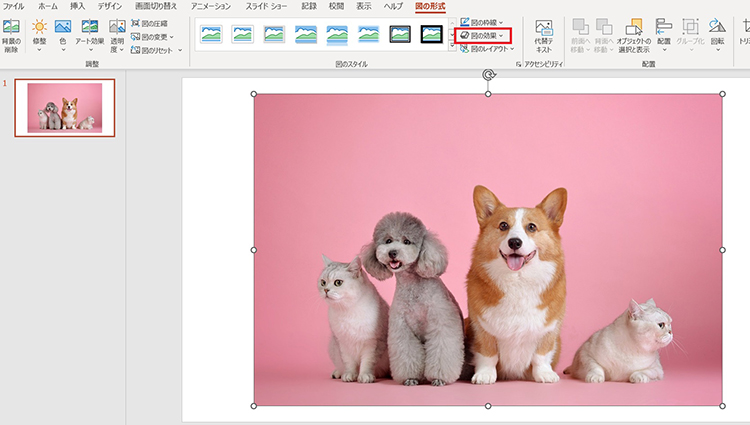750x425 pixels.
Task: Apply the first picture style in gallery
Action: pos(211,34)
